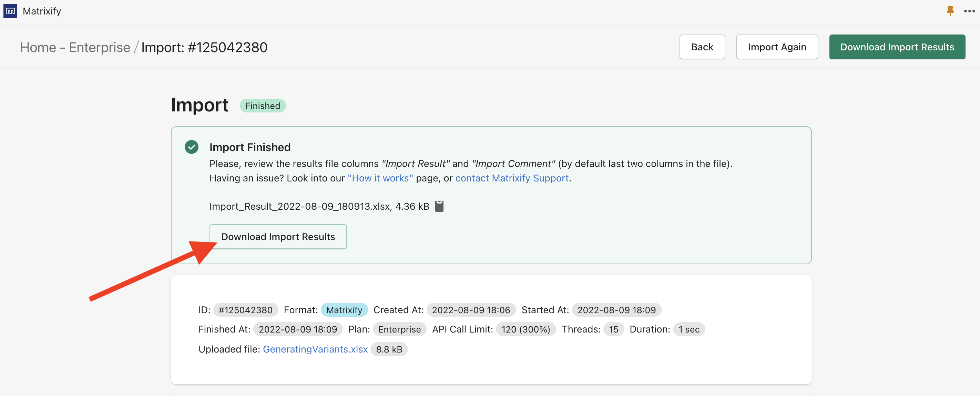Click the green Import Finished checkmark icon
Screen dimensions: 980x396
[x=191, y=147]
